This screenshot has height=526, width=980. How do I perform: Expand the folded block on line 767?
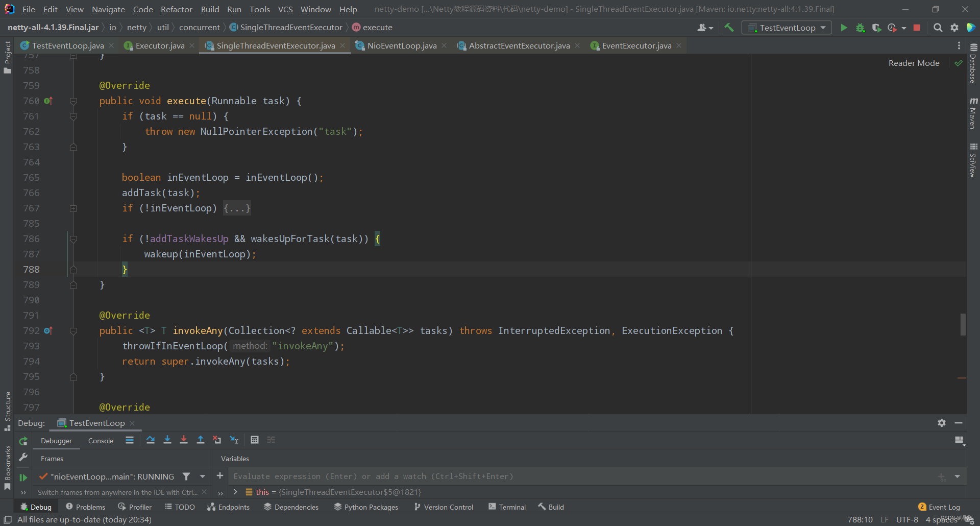point(73,208)
